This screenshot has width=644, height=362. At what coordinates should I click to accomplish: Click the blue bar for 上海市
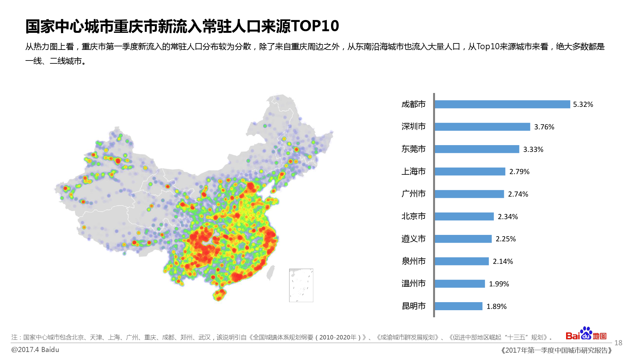coord(470,172)
